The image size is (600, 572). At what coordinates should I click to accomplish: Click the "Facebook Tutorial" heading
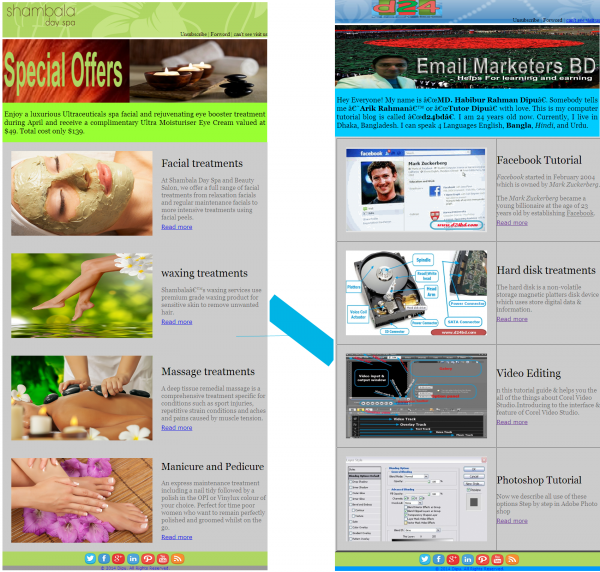539,160
